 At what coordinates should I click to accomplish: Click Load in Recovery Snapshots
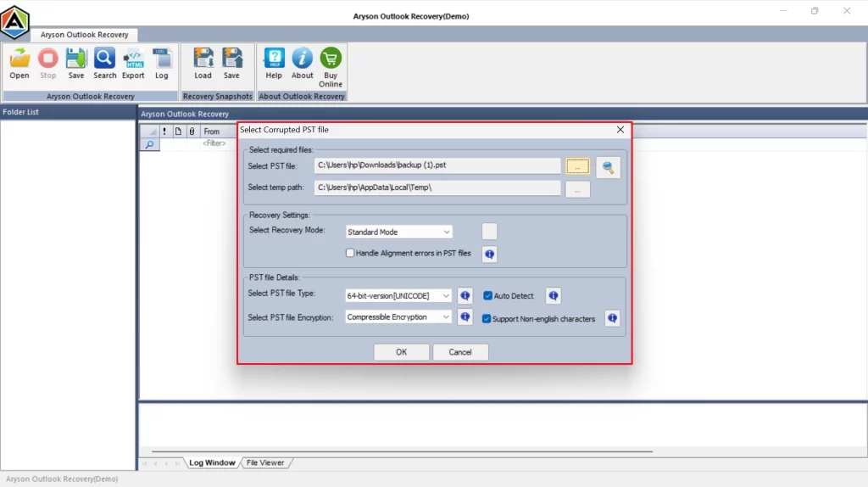point(203,63)
